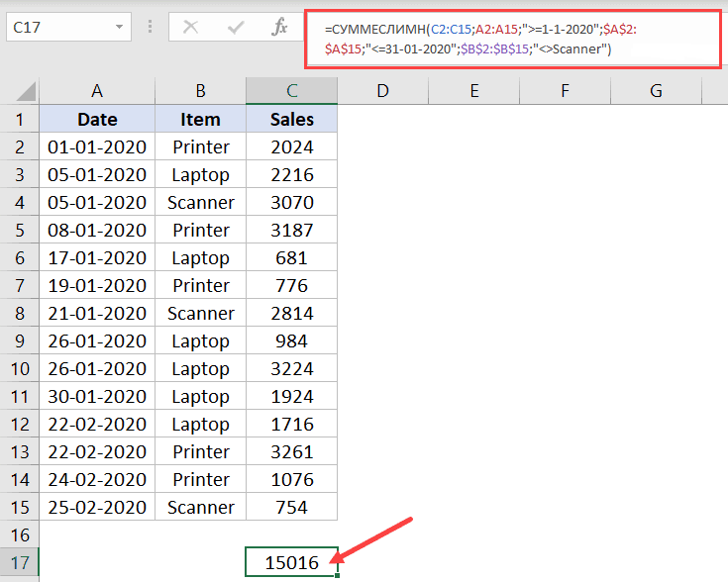Click inside the Name Box showing C17
Viewport: 728px width, 582px height.
pos(60,28)
